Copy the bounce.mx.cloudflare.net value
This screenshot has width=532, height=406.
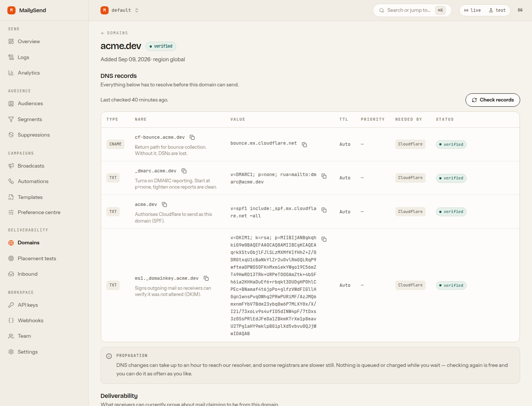(x=304, y=144)
